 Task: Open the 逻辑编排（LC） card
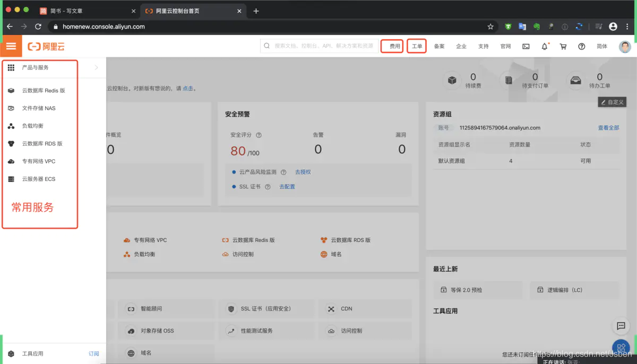574,290
